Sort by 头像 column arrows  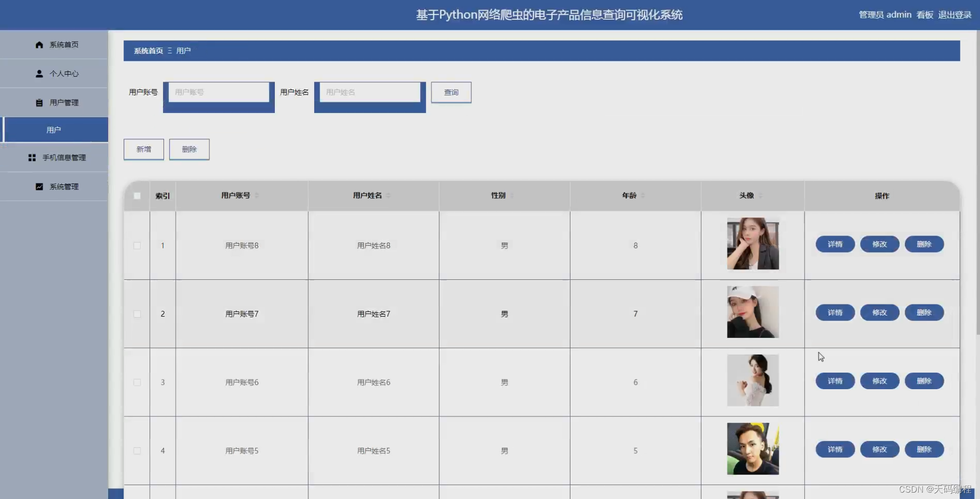760,196
